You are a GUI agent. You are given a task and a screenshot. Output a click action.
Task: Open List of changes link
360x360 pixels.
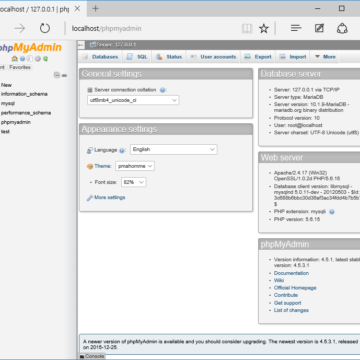pyautogui.click(x=291, y=310)
